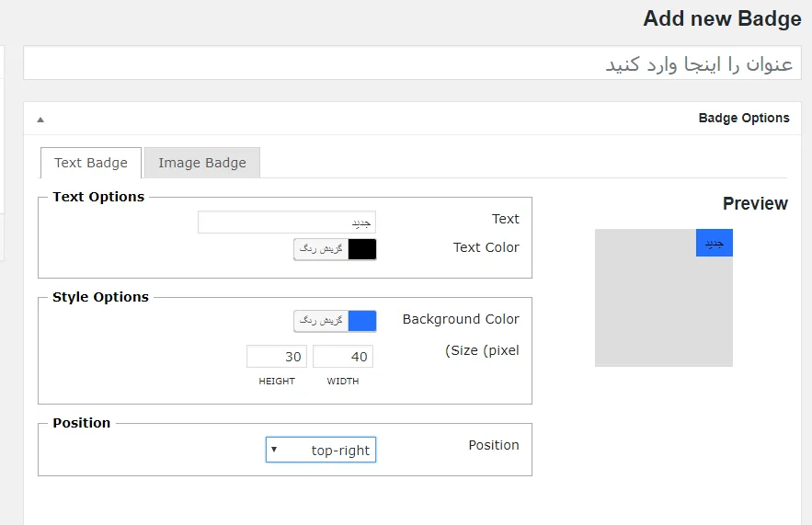Open the Position dropdown
The height and width of the screenshot is (525, 812).
(x=321, y=450)
